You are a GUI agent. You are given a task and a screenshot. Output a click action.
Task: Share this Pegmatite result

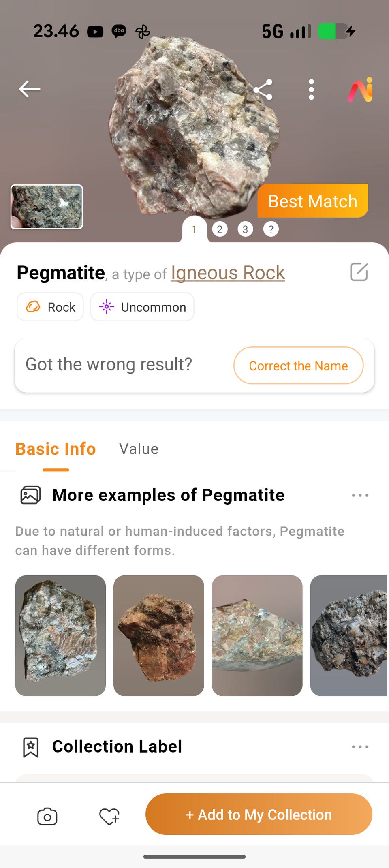(x=263, y=90)
